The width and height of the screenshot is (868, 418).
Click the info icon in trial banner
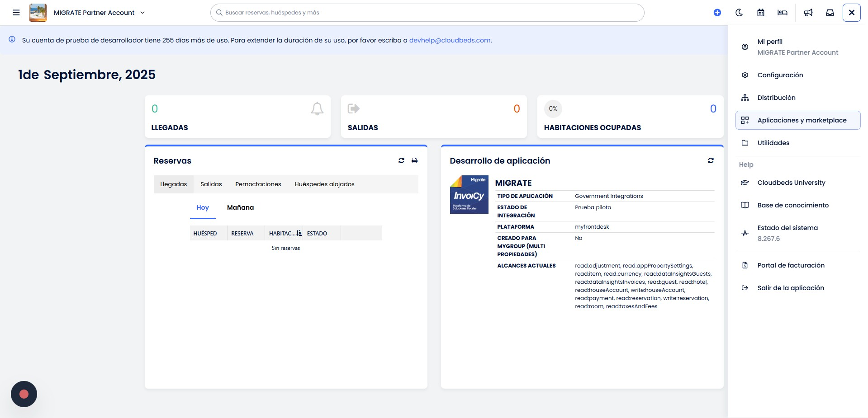[x=12, y=39]
